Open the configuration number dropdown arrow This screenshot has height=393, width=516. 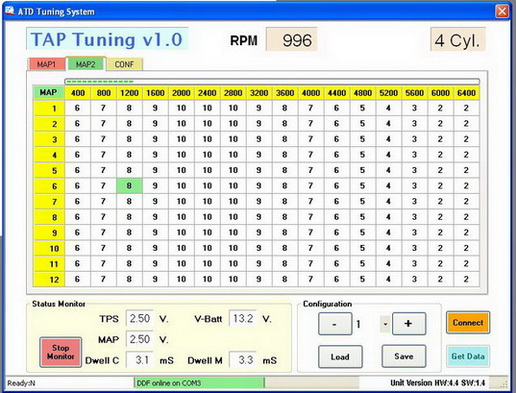point(385,324)
